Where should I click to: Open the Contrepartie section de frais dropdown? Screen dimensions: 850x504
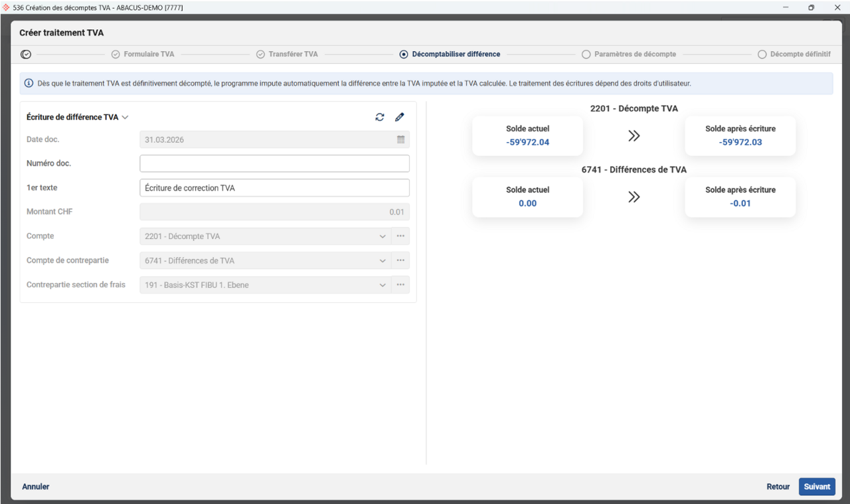click(x=382, y=286)
